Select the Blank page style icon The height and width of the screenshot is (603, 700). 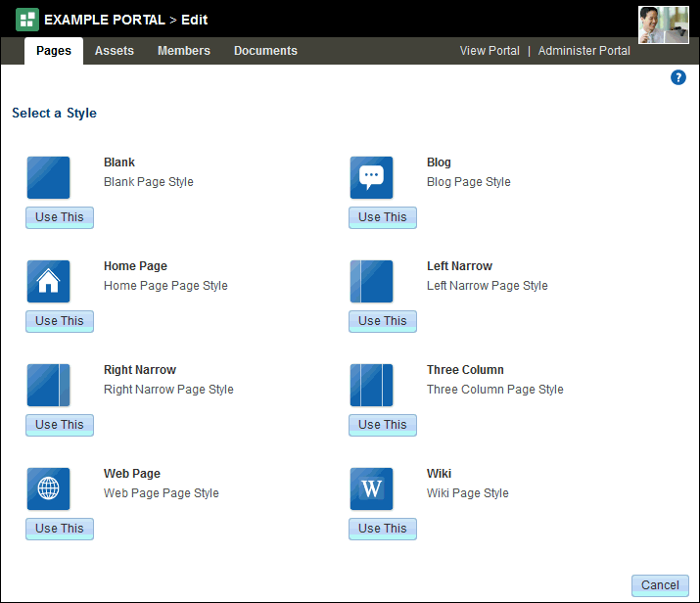(48, 177)
